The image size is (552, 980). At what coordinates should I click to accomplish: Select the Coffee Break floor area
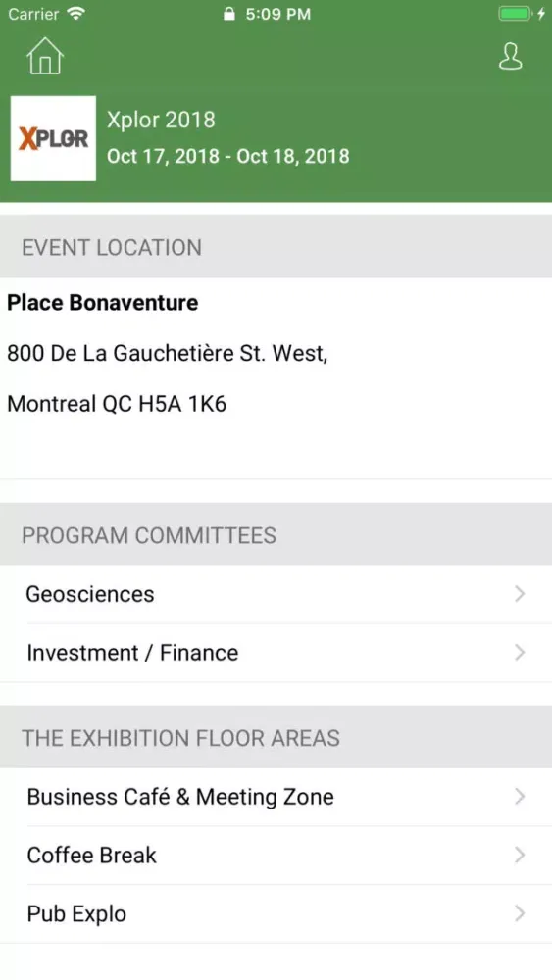(276, 855)
